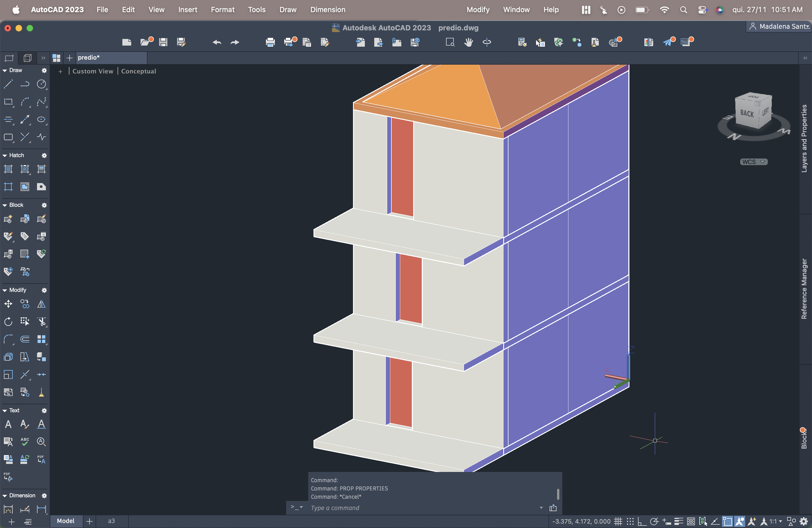Select the Line tool in Draw panel
Image resolution: width=812 pixels, height=528 pixels.
pyautogui.click(x=8, y=84)
